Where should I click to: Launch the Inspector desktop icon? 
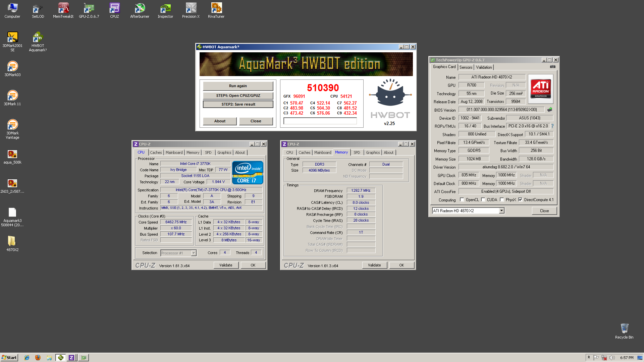click(x=165, y=10)
